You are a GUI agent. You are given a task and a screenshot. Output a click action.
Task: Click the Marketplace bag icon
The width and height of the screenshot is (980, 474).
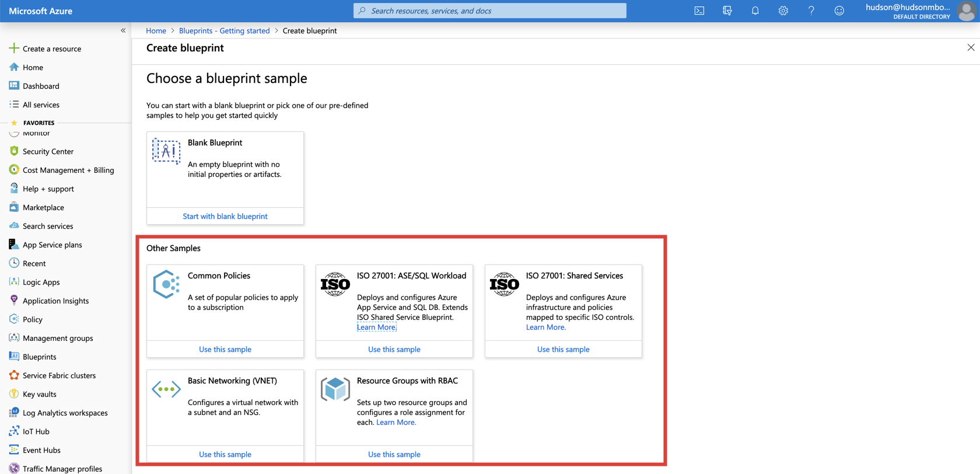coord(14,207)
